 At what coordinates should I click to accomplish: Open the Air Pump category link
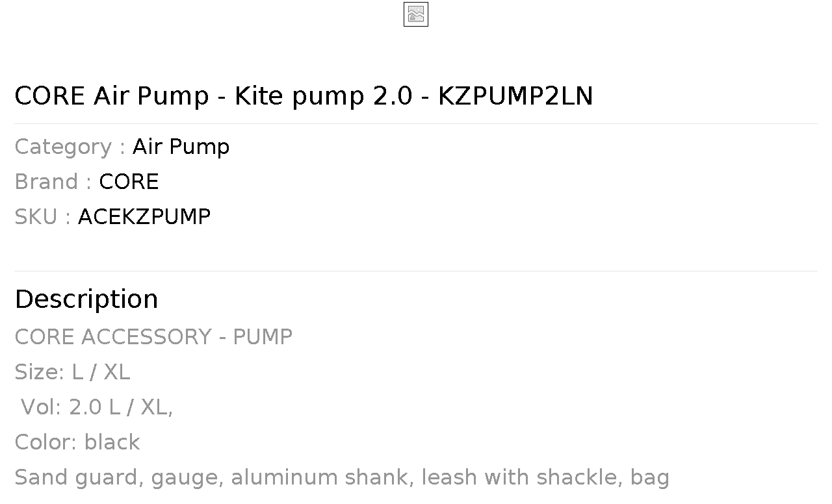pos(181,147)
